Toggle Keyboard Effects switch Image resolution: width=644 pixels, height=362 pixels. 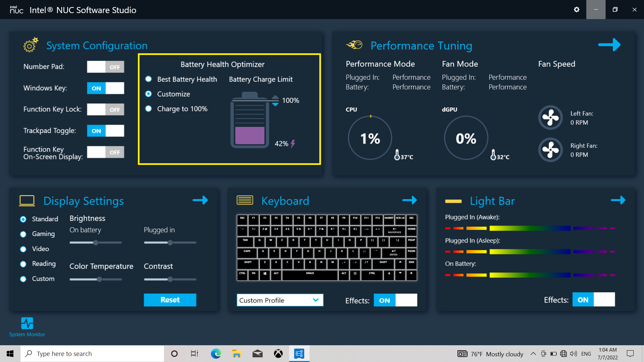click(395, 300)
